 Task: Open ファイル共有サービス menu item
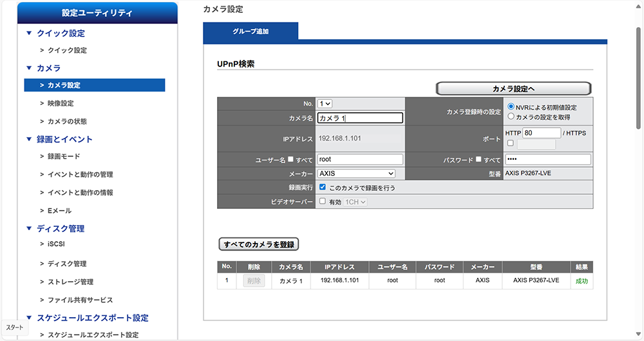(80, 300)
